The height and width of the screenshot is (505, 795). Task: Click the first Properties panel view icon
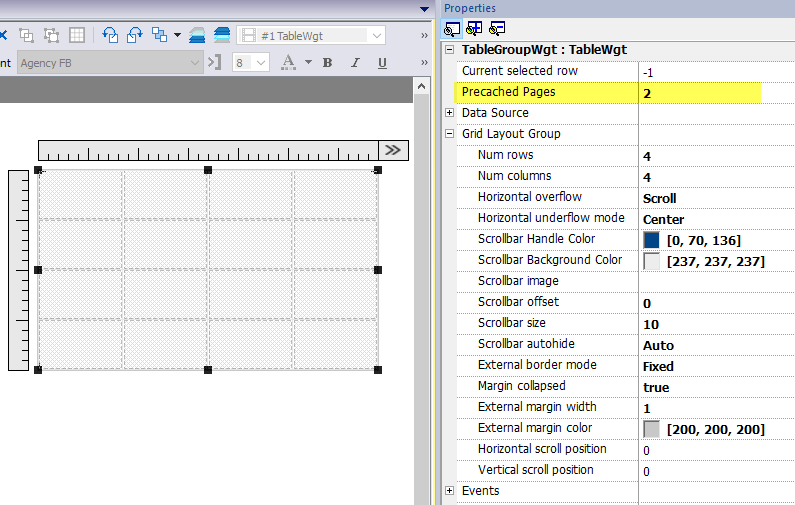[452, 27]
